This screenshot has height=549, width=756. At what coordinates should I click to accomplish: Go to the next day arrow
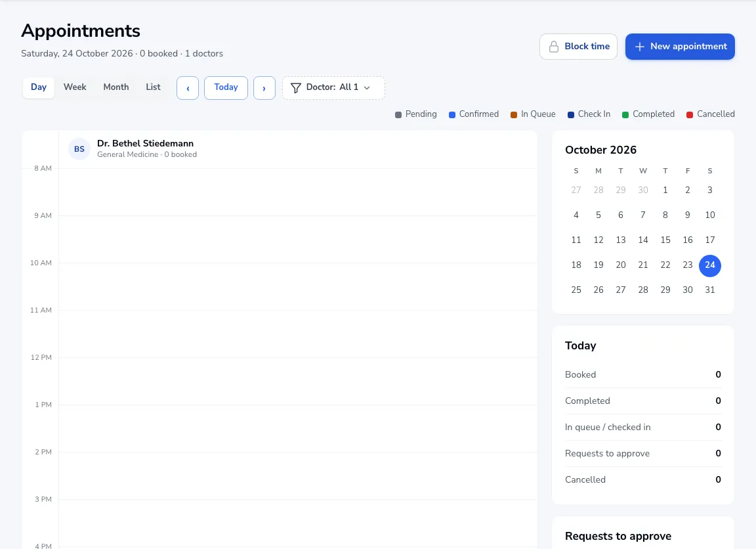(264, 88)
